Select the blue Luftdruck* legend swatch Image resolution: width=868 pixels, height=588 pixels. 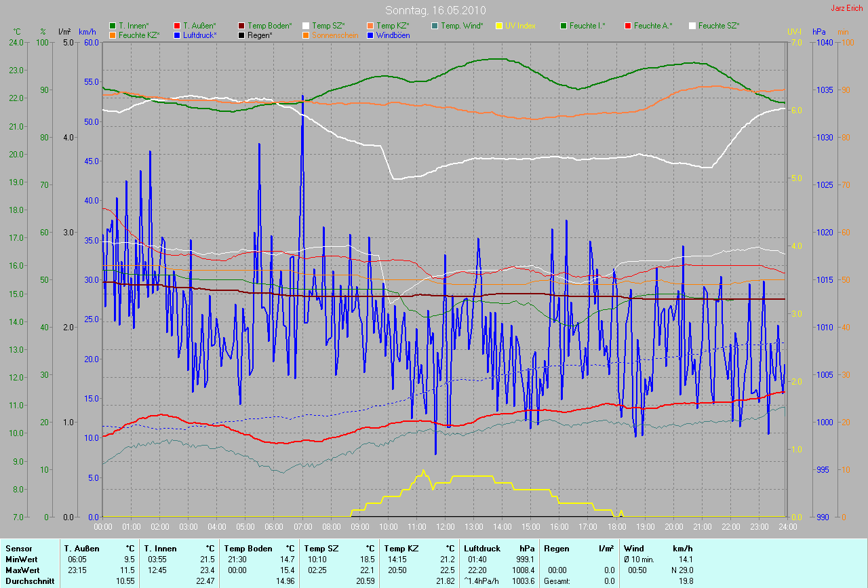tap(177, 35)
